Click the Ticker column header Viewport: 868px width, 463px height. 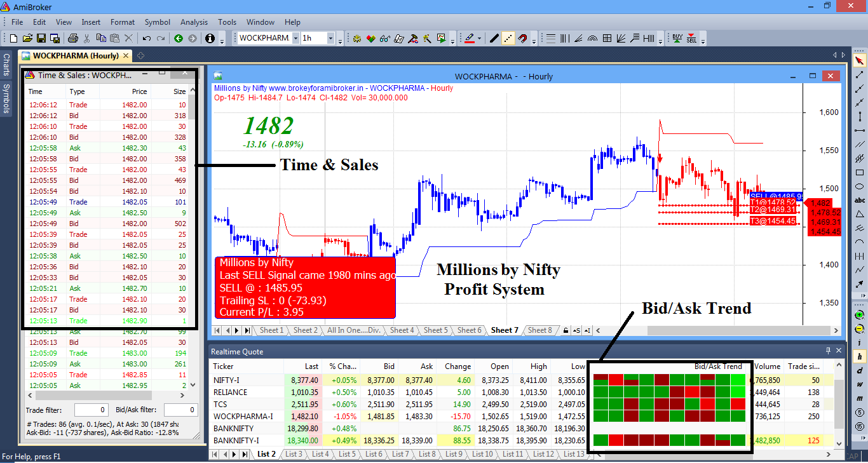(247, 366)
